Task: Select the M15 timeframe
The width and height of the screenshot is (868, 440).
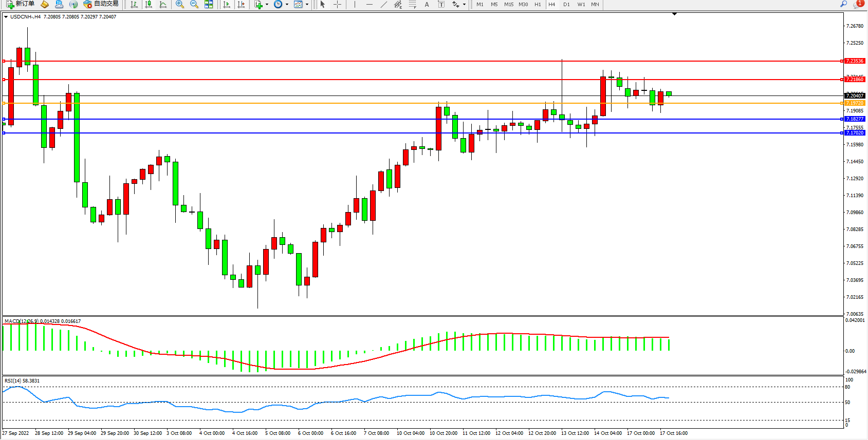Action: click(x=509, y=4)
